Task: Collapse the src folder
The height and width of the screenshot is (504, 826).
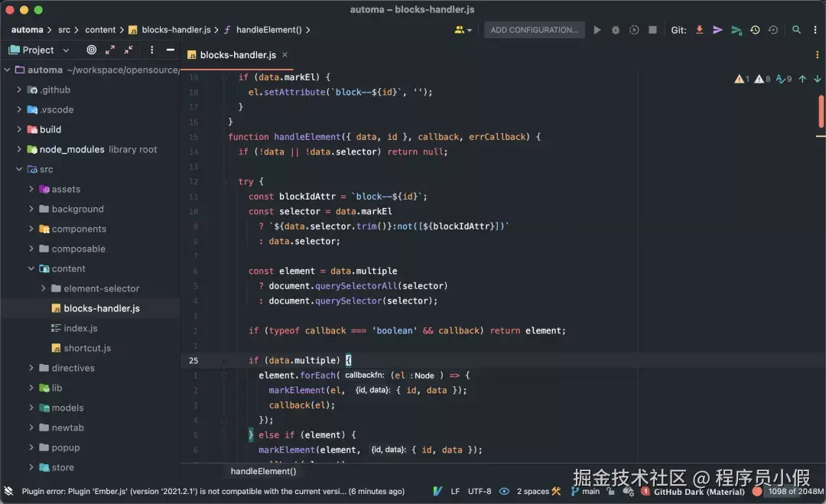Action: point(19,169)
